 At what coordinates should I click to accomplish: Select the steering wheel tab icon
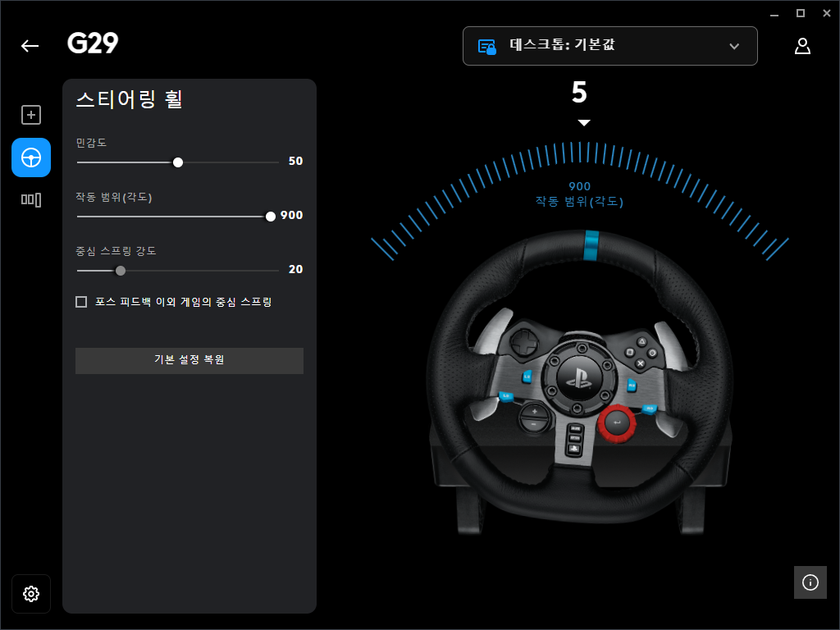pyautogui.click(x=31, y=157)
